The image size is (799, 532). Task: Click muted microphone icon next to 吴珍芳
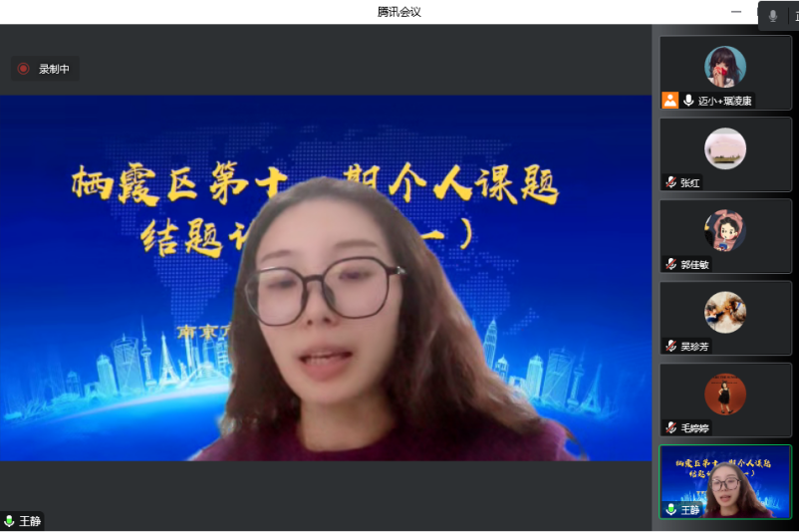(x=671, y=347)
